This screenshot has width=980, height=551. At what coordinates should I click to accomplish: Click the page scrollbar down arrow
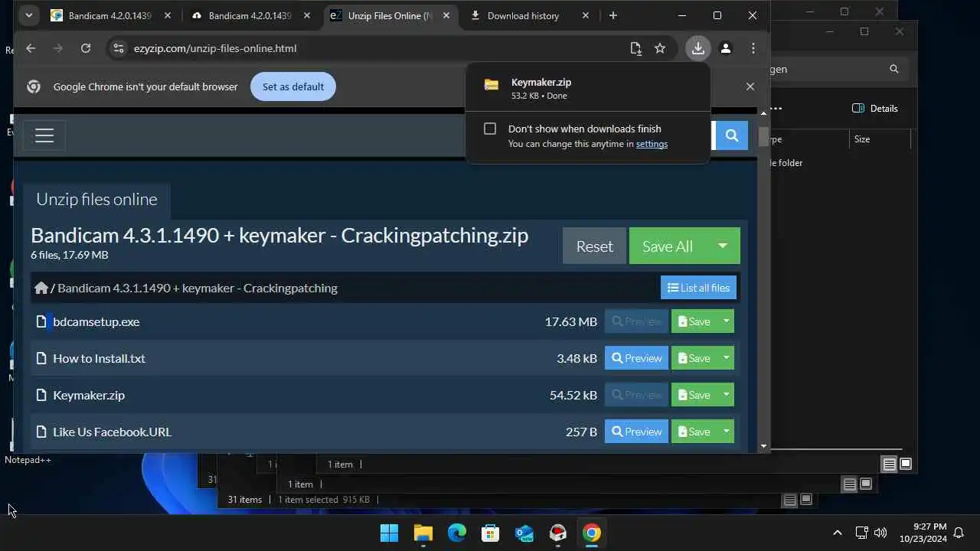[x=763, y=446]
